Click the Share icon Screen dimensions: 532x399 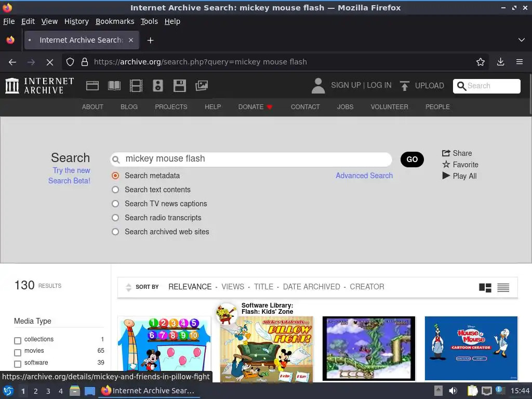(x=446, y=153)
